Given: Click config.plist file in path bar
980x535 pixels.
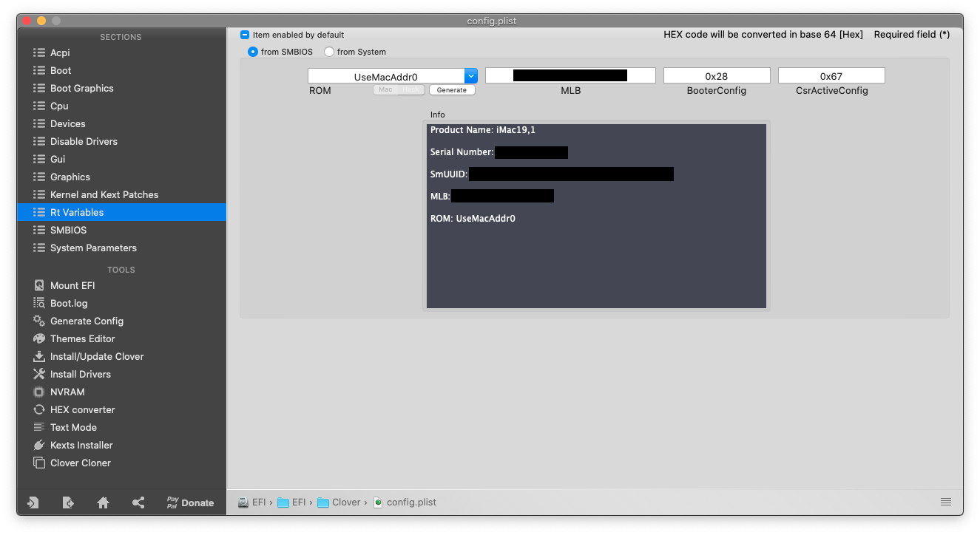Looking at the screenshot, I should click(405, 502).
